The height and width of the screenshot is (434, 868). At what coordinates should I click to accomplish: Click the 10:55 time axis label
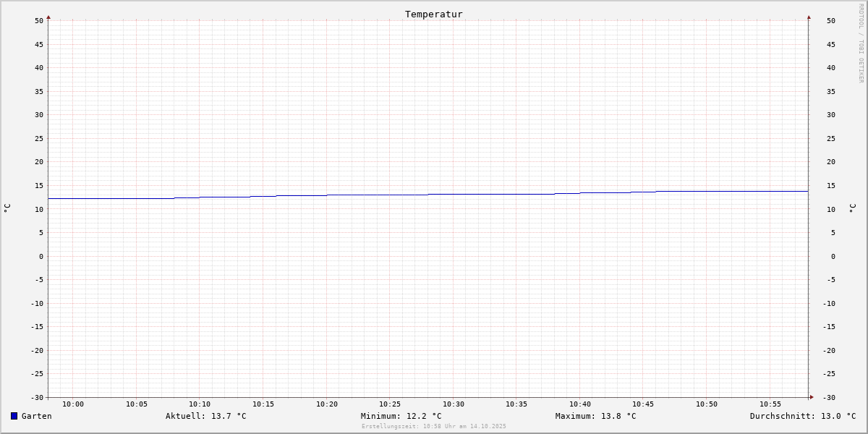click(x=770, y=404)
